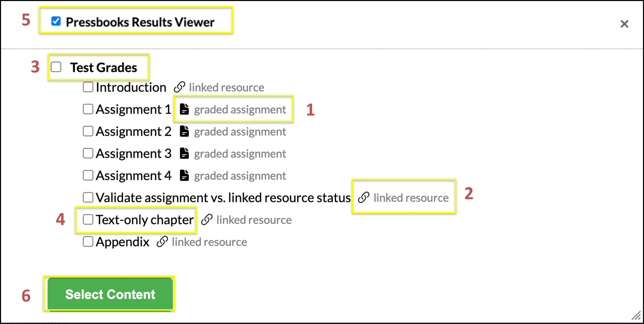This screenshot has width=644, height=324.
Task: Click the document icon beside Assignment 1
Action: click(184, 109)
